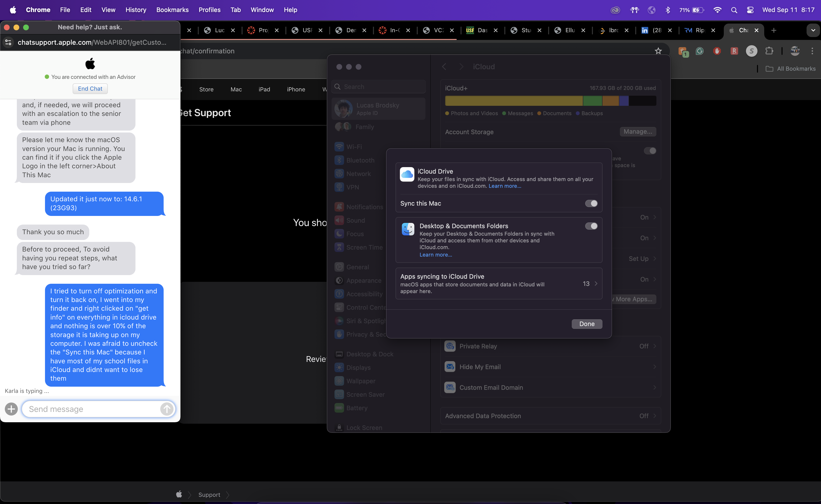The image size is (821, 504).
Task: Click the Wi-Fi status icon in menu bar
Action: coord(717,10)
